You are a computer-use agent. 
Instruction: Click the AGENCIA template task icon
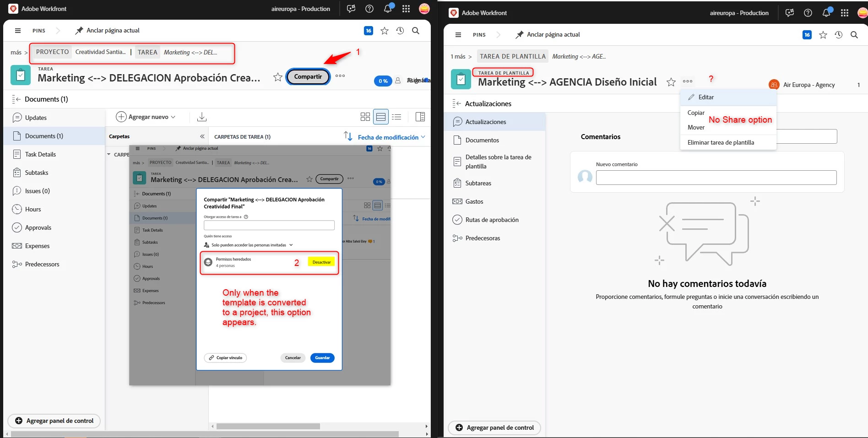click(x=461, y=79)
